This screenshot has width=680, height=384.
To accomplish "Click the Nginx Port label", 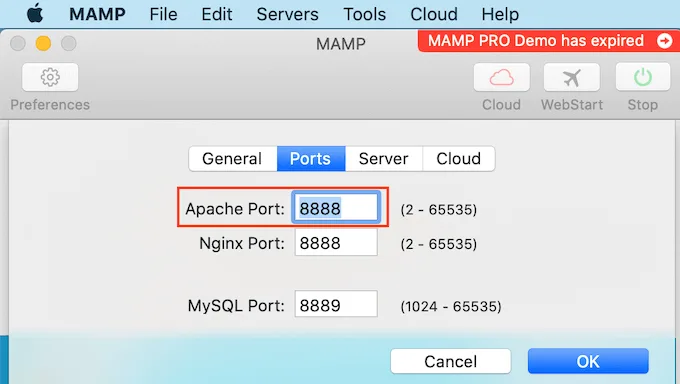I will pyautogui.click(x=242, y=243).
